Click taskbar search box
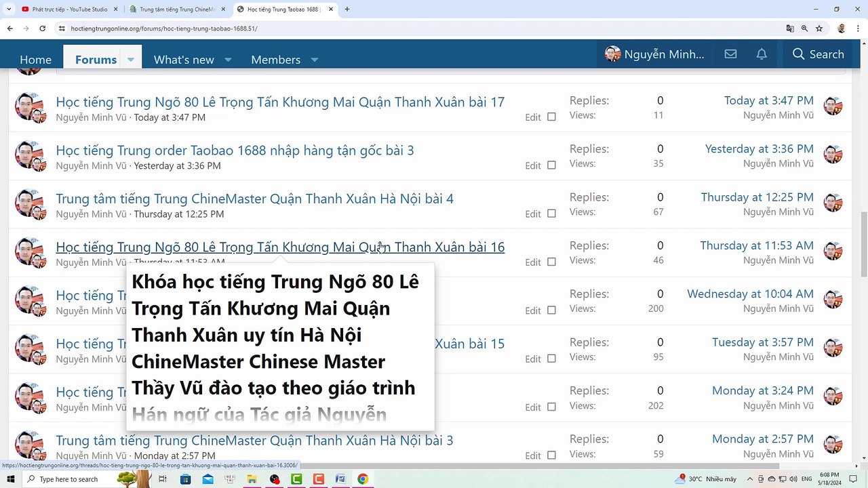868x488 pixels. coord(68,479)
